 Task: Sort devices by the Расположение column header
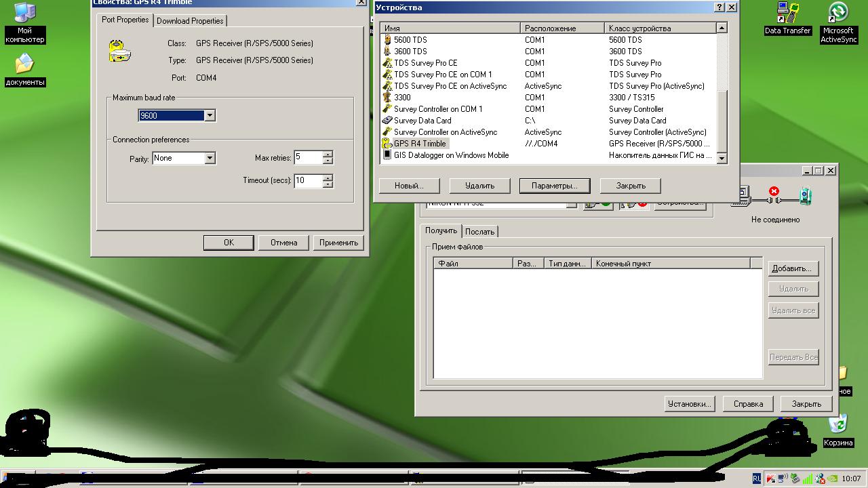coord(563,28)
